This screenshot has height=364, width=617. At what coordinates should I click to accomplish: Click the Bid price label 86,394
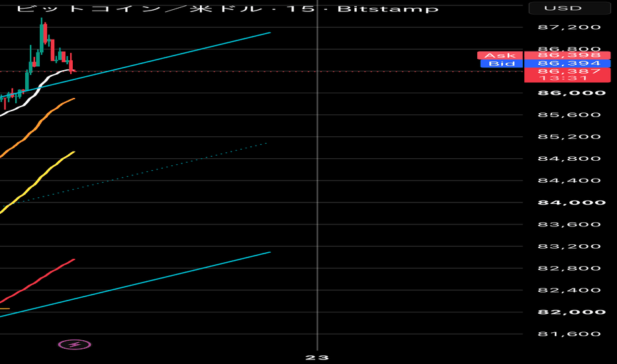click(569, 64)
